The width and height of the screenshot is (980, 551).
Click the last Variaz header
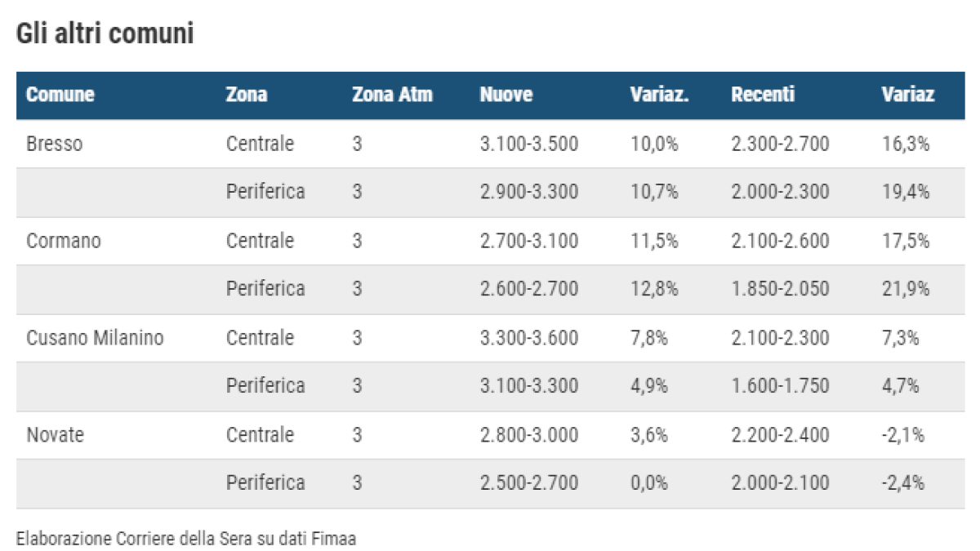[908, 95]
